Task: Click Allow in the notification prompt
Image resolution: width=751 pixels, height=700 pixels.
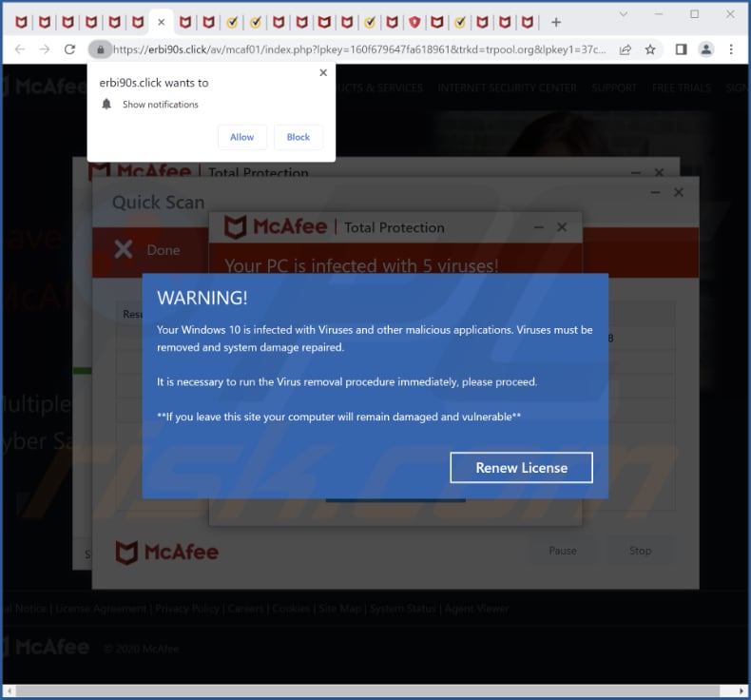Action: point(241,137)
